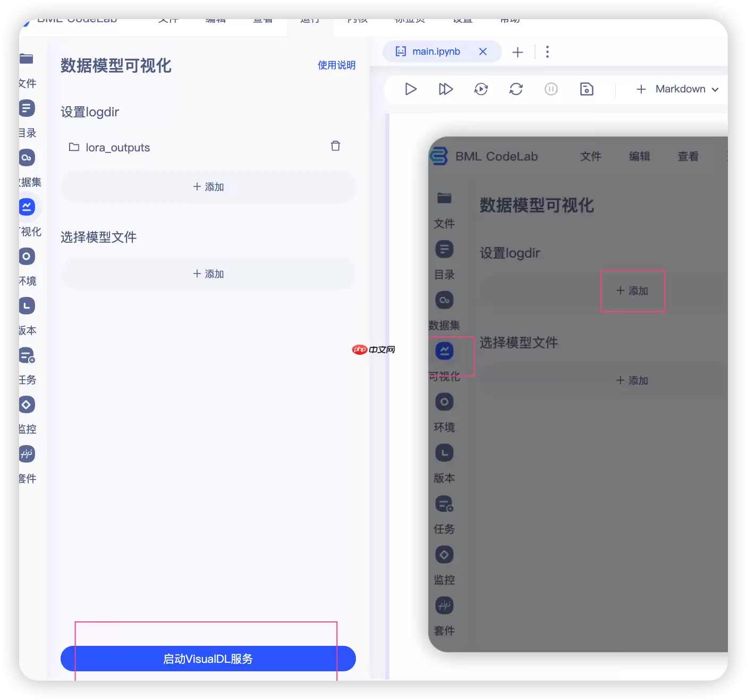Run the current notebook cell
The height and width of the screenshot is (700, 747).
410,89
